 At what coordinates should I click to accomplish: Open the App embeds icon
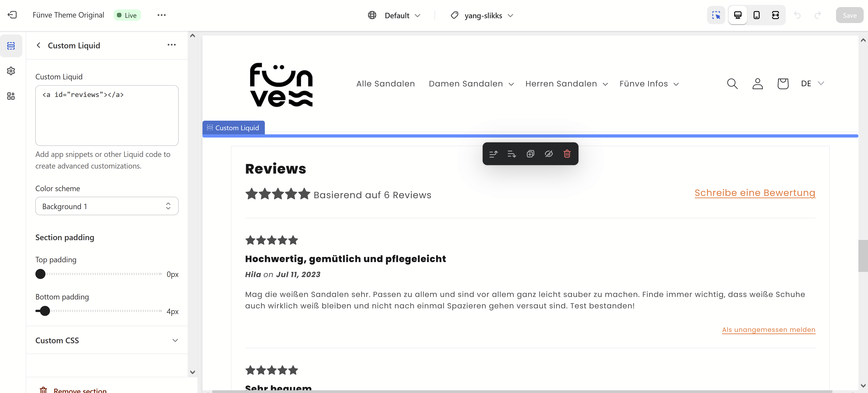[x=11, y=96]
